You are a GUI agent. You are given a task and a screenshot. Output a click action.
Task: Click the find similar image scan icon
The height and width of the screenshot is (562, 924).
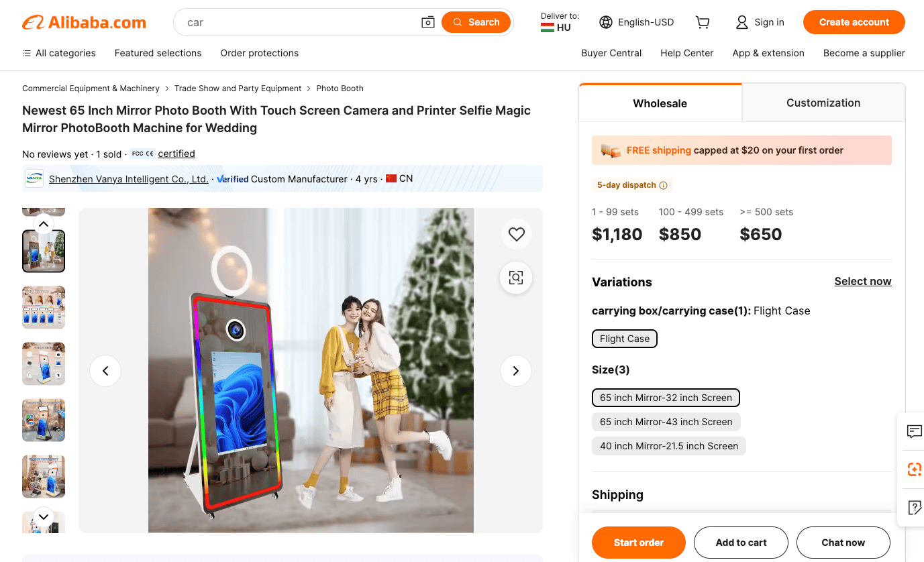coord(516,278)
